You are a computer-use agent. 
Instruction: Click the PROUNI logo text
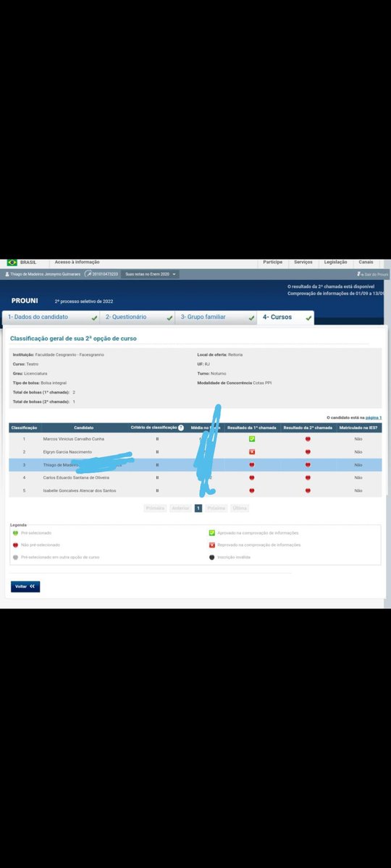[25, 300]
